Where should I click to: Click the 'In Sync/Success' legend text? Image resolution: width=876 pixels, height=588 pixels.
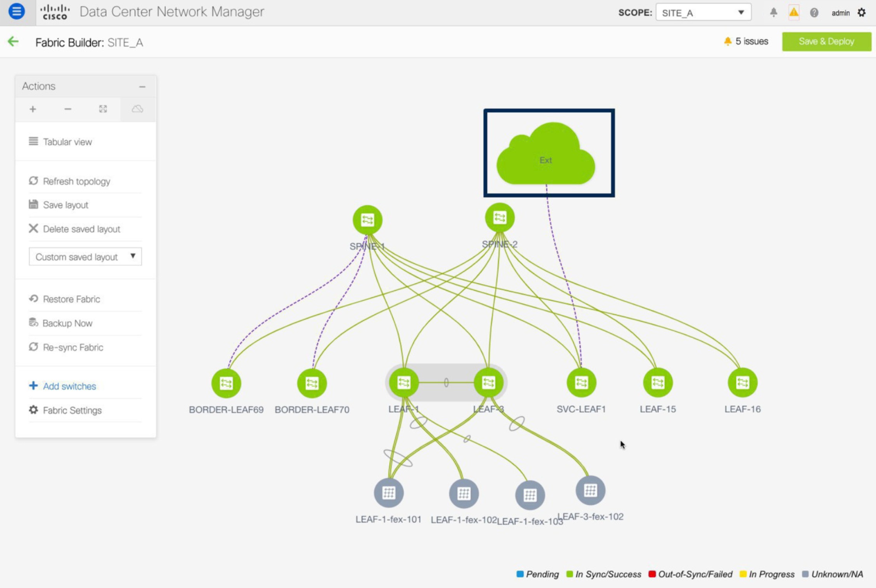[x=608, y=574]
